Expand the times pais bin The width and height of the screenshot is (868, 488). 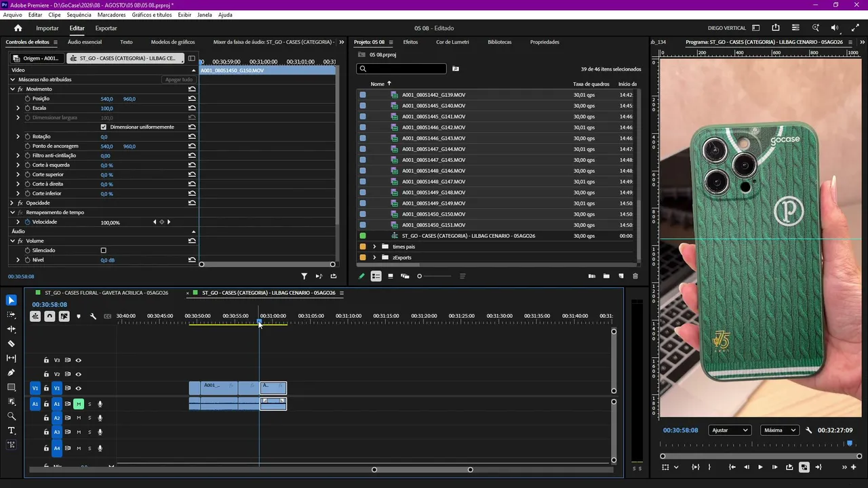point(374,247)
